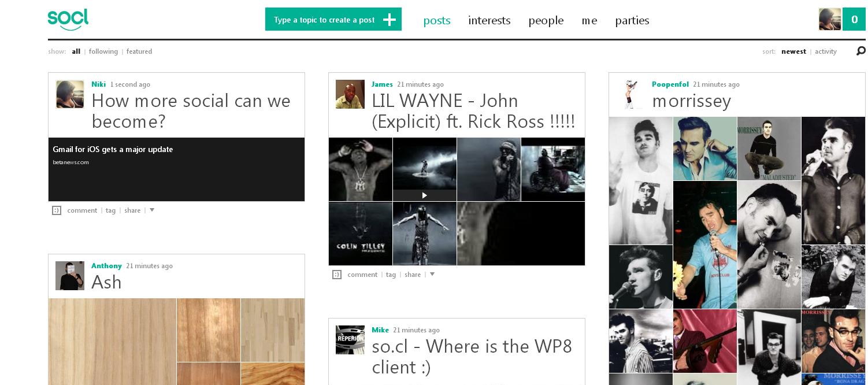Open the 'How more social can we become?' post
868x385 pixels.
[x=191, y=111]
